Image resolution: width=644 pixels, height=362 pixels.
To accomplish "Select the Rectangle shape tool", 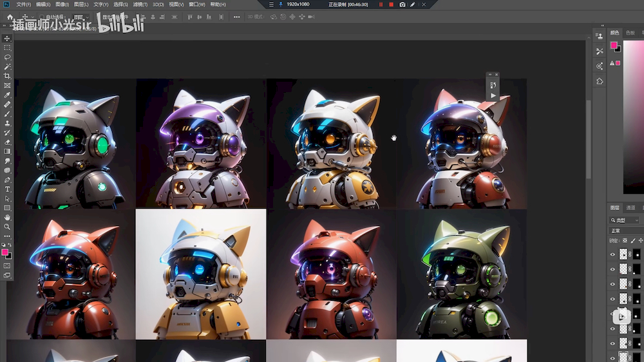I will click(x=7, y=208).
